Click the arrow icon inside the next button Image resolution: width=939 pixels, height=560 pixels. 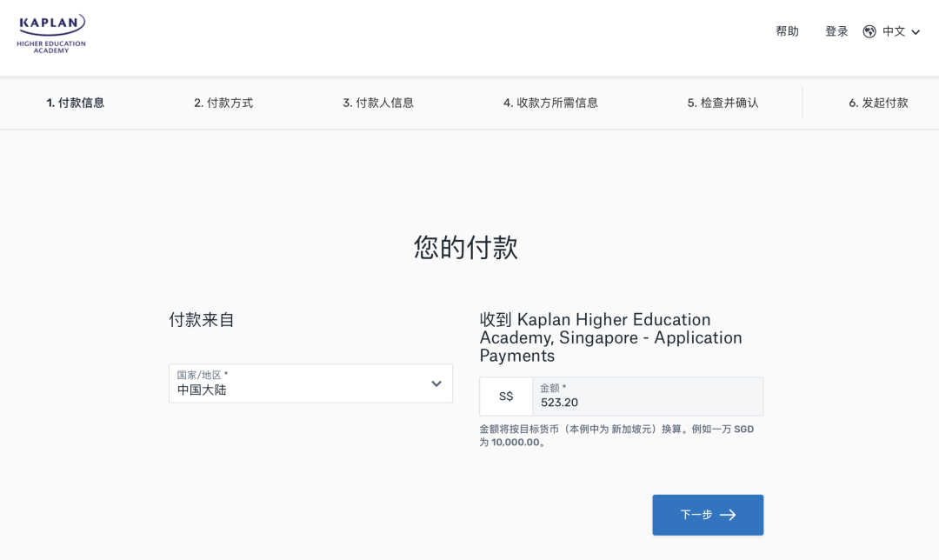click(730, 515)
